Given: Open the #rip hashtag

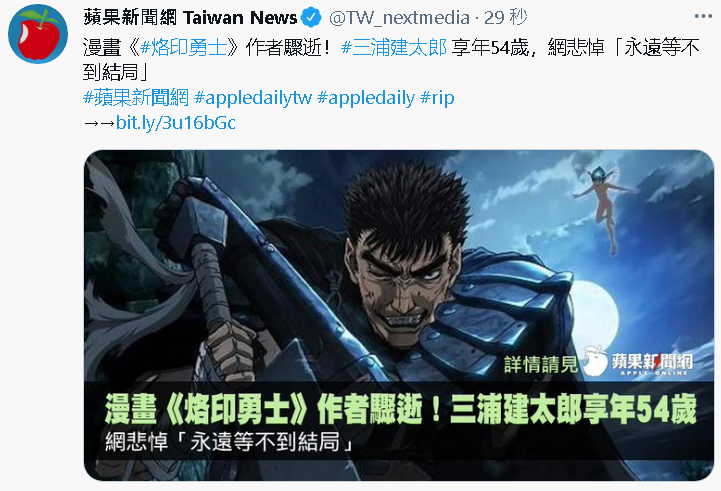Looking at the screenshot, I should click(437, 97).
